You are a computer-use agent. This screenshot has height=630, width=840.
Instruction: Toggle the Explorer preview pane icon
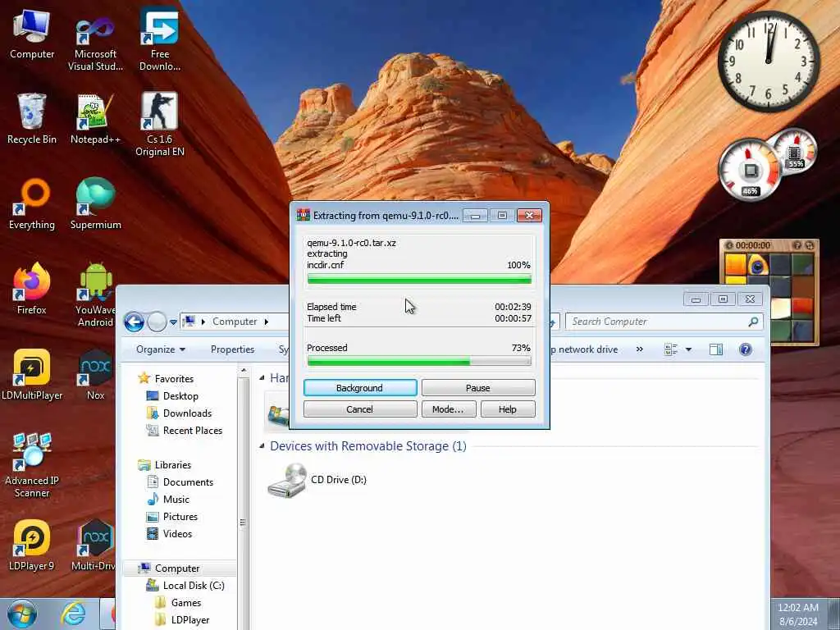point(715,349)
